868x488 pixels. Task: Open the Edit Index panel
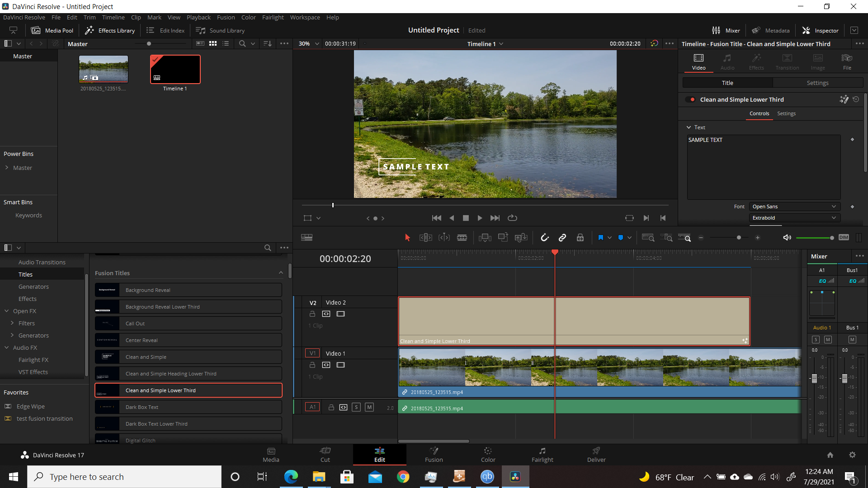pyautogui.click(x=165, y=31)
